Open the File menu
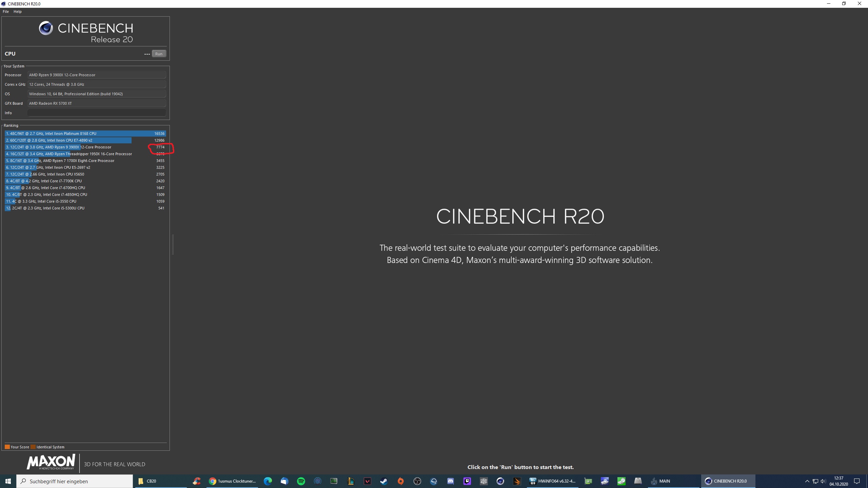868x488 pixels. (x=6, y=12)
